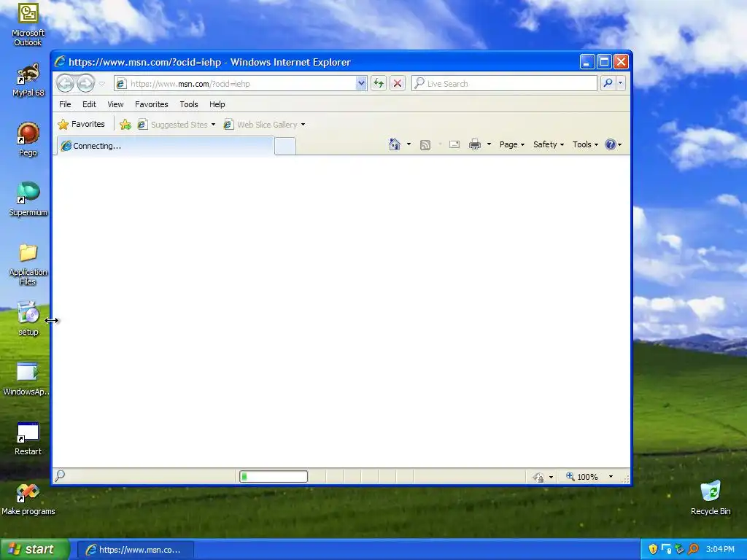Select the Application Files folder icon
Viewport: 747px width, 560px height.
pos(28,264)
